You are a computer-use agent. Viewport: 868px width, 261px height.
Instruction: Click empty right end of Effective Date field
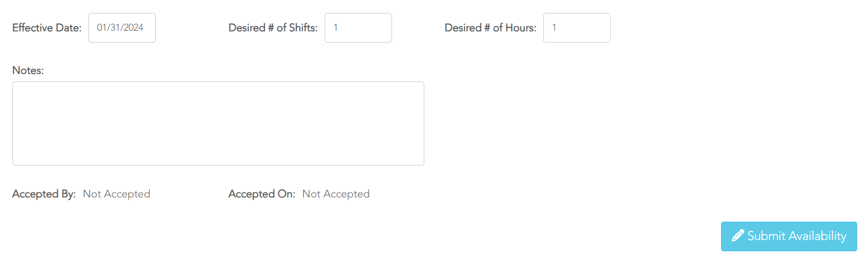[x=150, y=28]
